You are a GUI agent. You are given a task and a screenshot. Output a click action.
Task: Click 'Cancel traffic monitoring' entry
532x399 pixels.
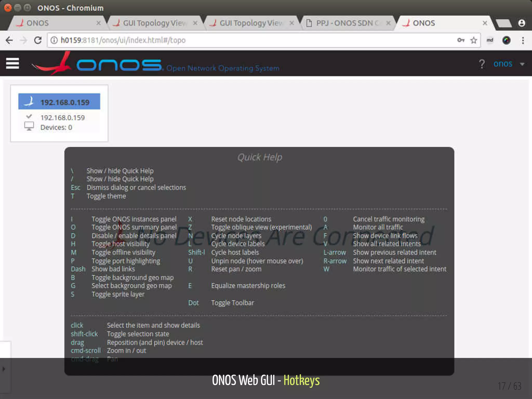point(389,219)
